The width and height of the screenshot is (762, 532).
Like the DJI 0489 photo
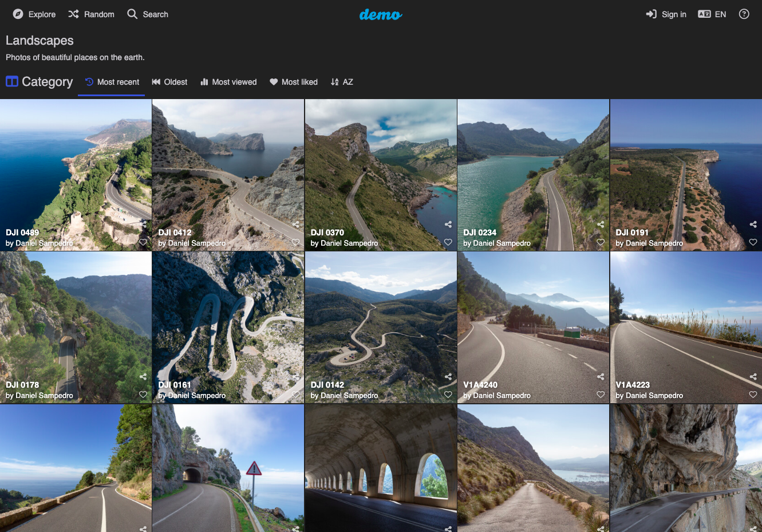click(x=143, y=242)
